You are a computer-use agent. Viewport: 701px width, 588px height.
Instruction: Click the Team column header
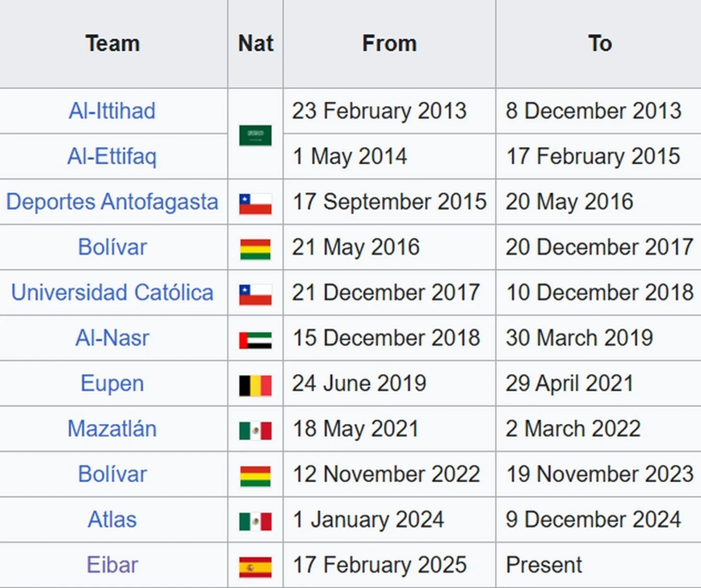(x=113, y=44)
